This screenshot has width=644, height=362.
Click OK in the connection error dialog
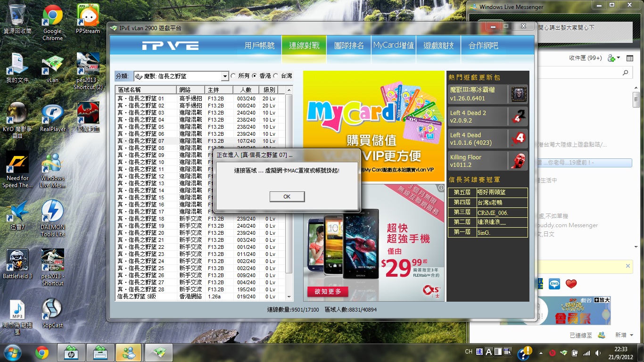(x=287, y=197)
